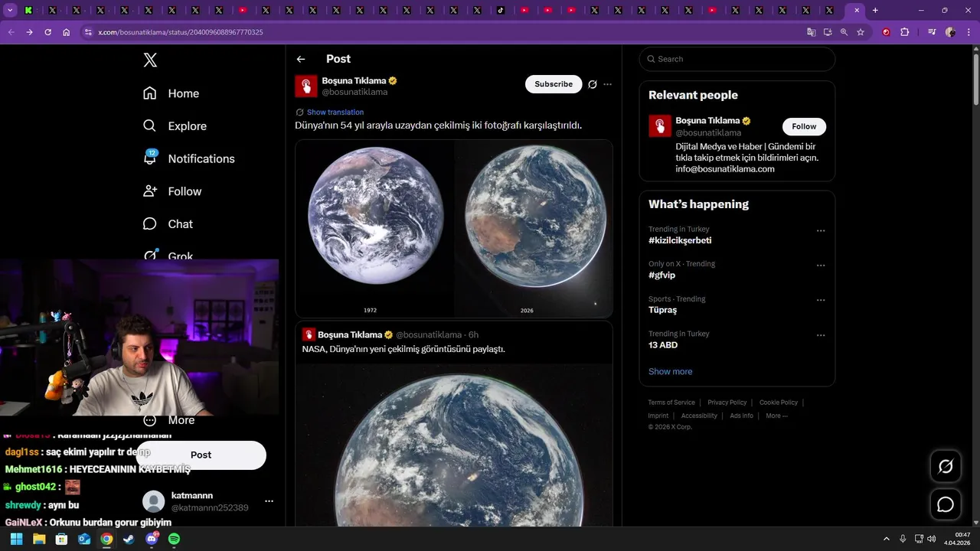Open the Extensions puzzle menu
This screenshot has height=551, width=980.
pos(904,32)
